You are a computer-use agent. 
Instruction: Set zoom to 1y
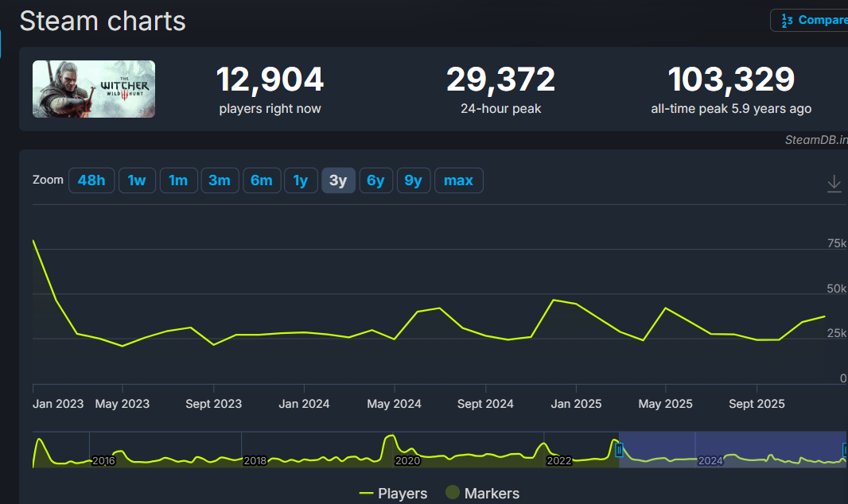tap(301, 180)
